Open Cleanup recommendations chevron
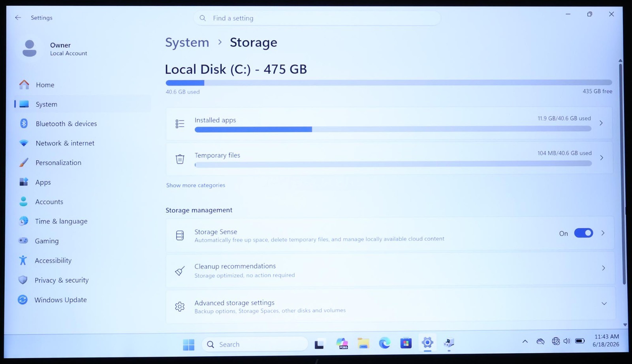The width and height of the screenshot is (632, 364). tap(604, 268)
